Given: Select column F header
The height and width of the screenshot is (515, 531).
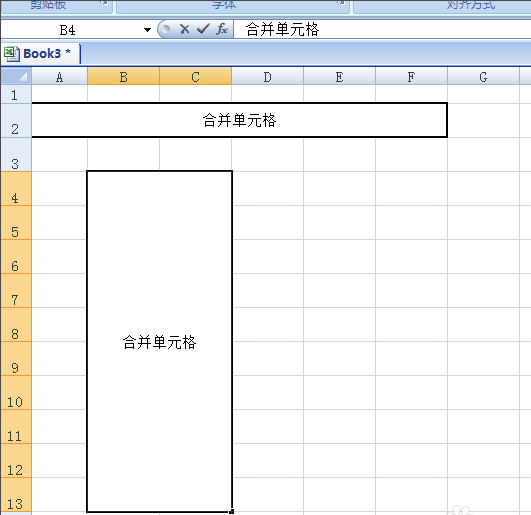Looking at the screenshot, I should point(411,77).
